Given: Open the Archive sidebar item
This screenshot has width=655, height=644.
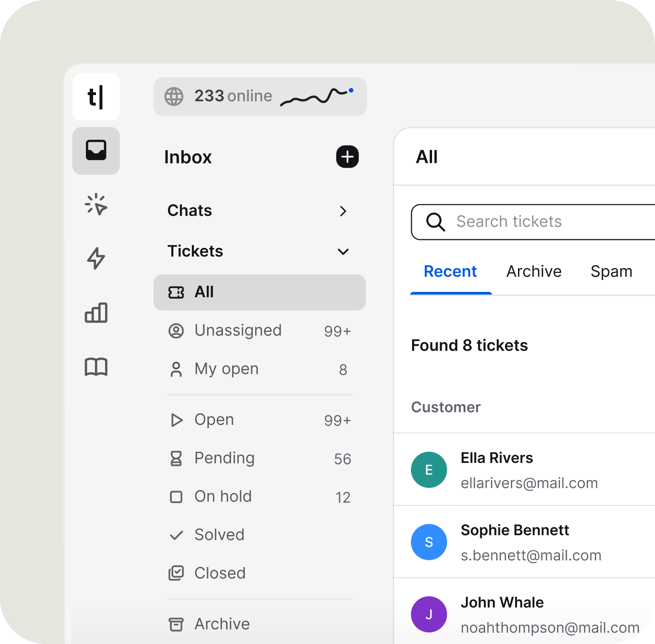Looking at the screenshot, I should click(x=260, y=624).
